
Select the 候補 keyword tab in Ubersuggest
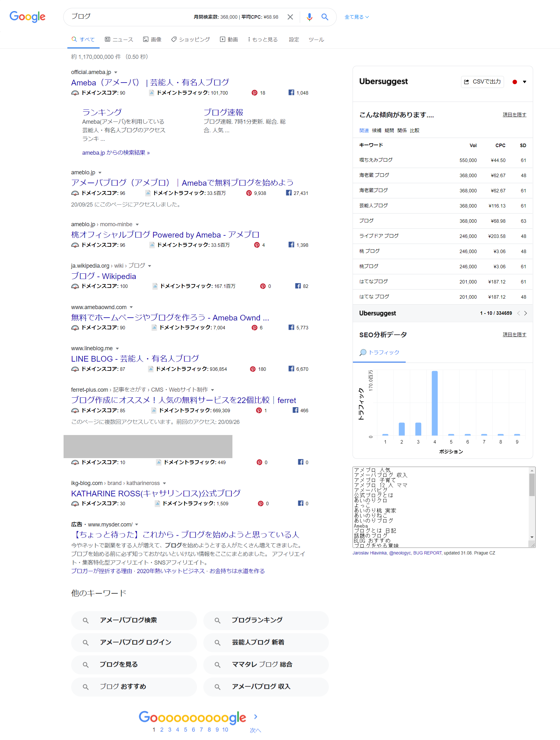click(377, 130)
